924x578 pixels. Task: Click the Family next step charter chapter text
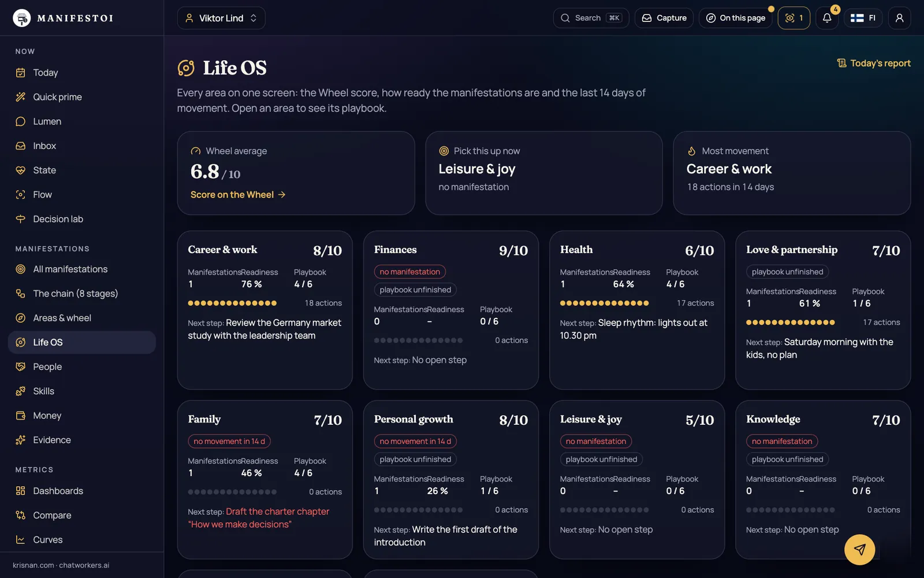[x=258, y=518]
